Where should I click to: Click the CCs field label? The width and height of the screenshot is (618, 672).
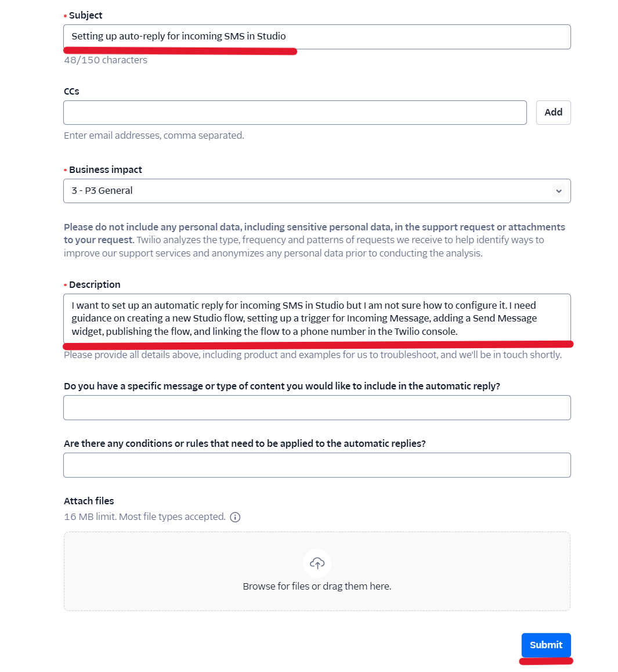click(x=71, y=92)
